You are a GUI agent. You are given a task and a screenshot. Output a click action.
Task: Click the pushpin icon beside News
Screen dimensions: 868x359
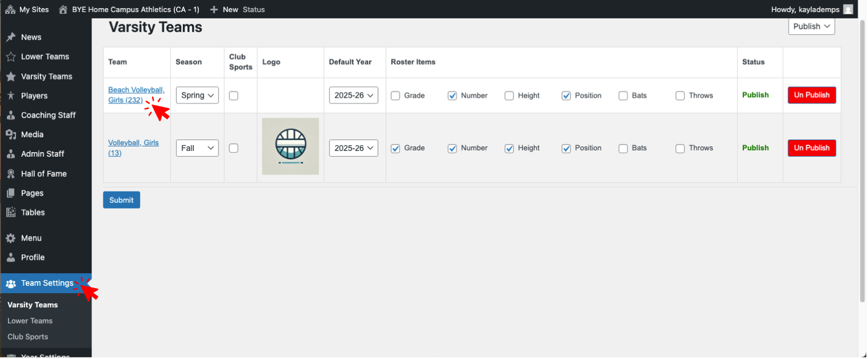coord(10,37)
